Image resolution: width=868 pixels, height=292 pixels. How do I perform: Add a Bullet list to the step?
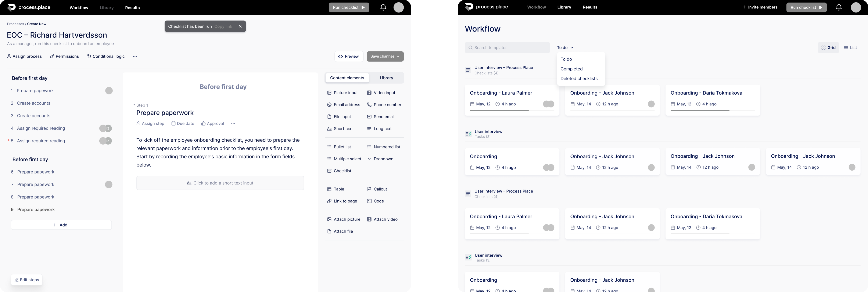point(339,146)
